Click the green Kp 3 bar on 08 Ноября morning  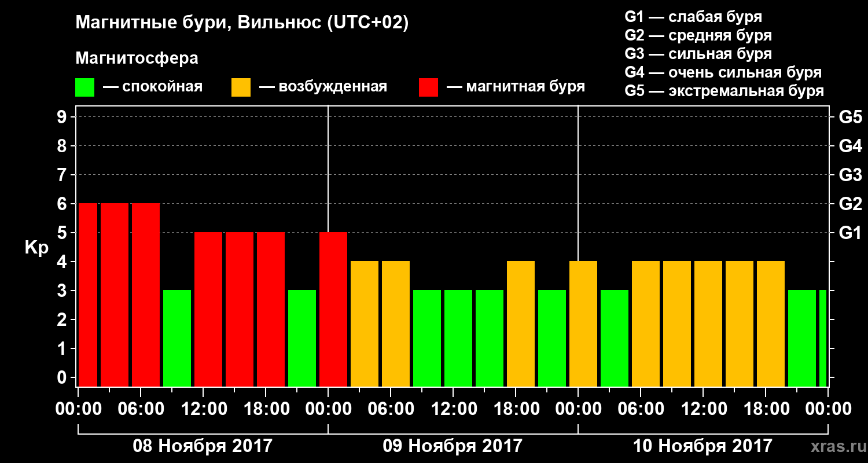177,338
